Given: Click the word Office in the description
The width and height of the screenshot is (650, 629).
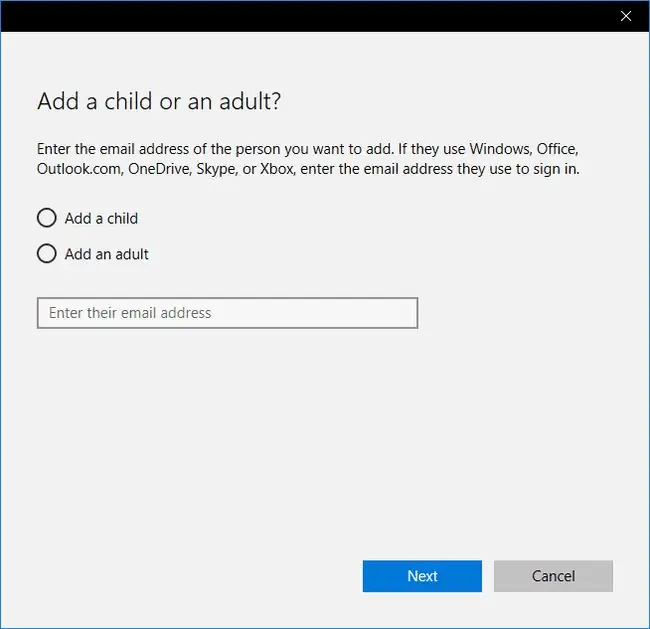Looking at the screenshot, I should point(557,149).
